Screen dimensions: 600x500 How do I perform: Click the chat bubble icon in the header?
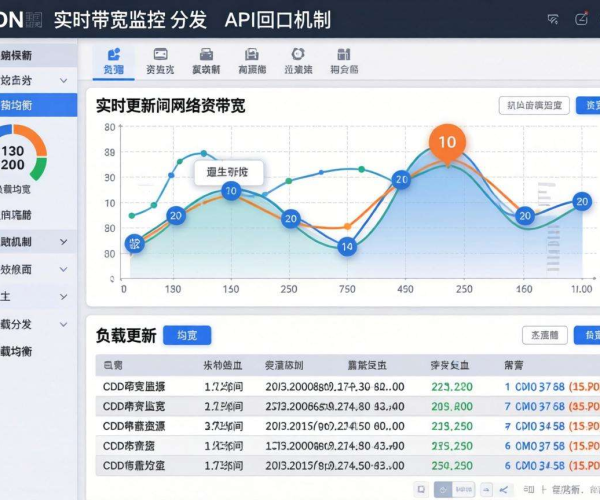tap(553, 19)
